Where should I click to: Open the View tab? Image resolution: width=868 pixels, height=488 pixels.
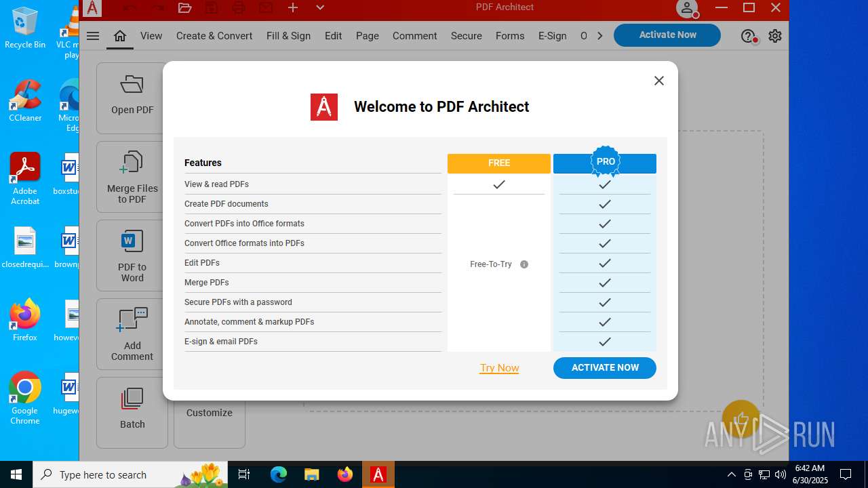pos(151,36)
